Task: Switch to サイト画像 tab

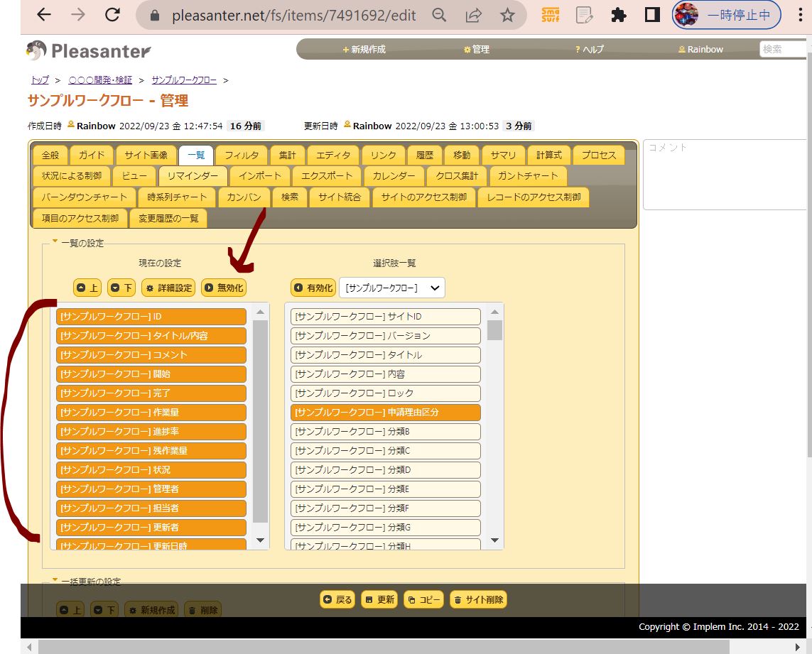Action: (146, 156)
